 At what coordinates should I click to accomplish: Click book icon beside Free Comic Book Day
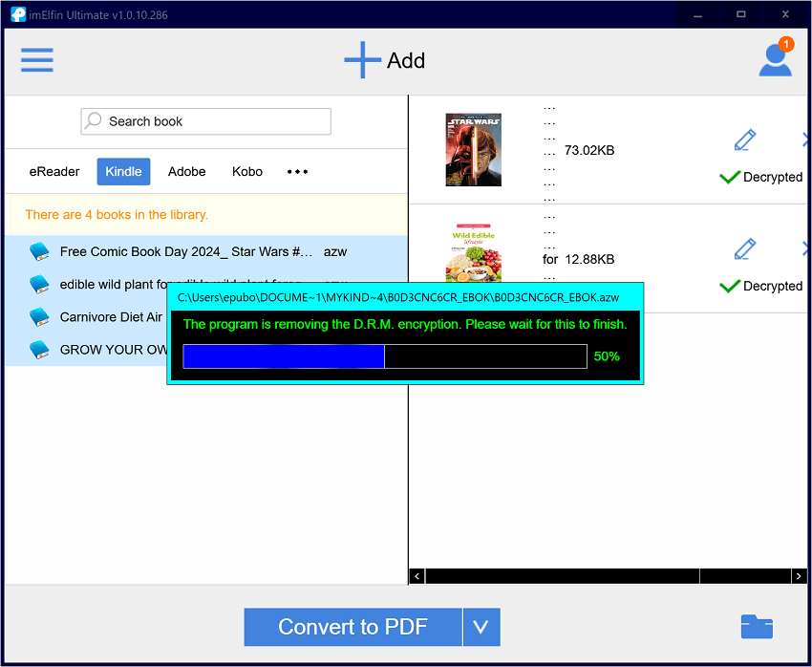tap(39, 251)
